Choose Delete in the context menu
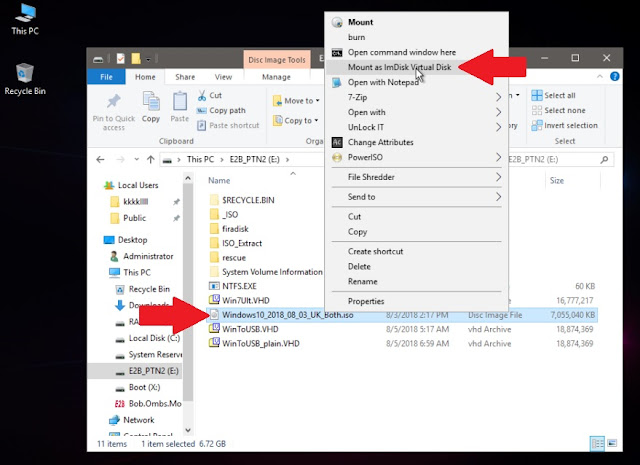 click(x=416, y=267)
